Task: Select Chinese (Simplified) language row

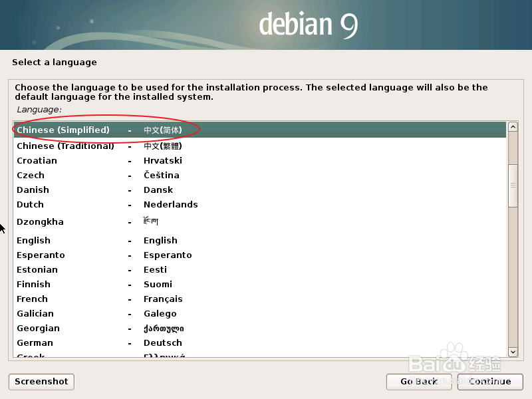Action: click(260, 130)
